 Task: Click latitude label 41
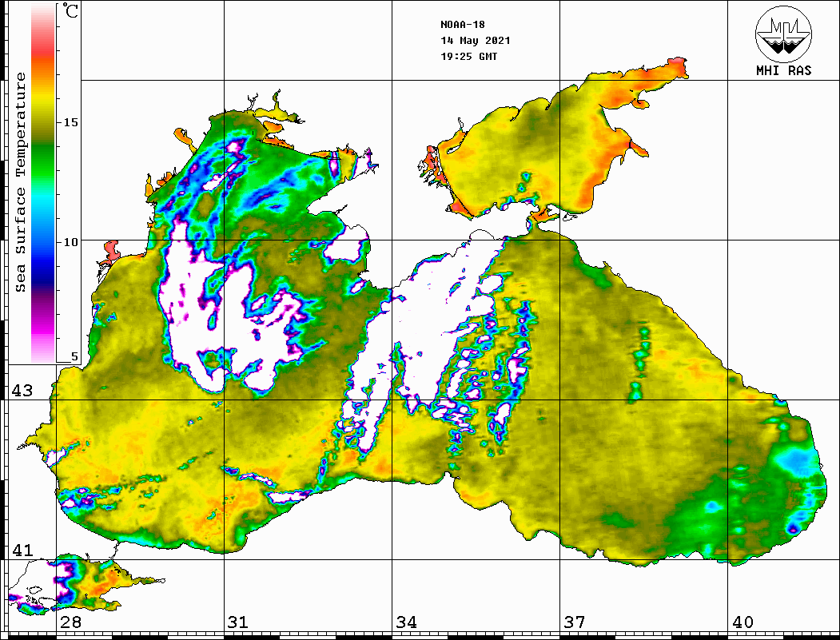[x=22, y=550]
